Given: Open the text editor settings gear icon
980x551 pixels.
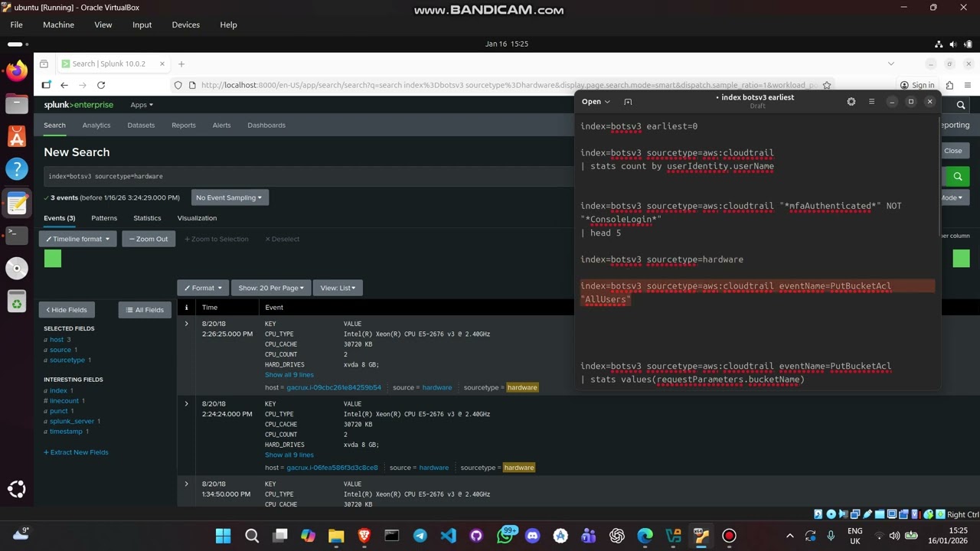Looking at the screenshot, I should 851,101.
